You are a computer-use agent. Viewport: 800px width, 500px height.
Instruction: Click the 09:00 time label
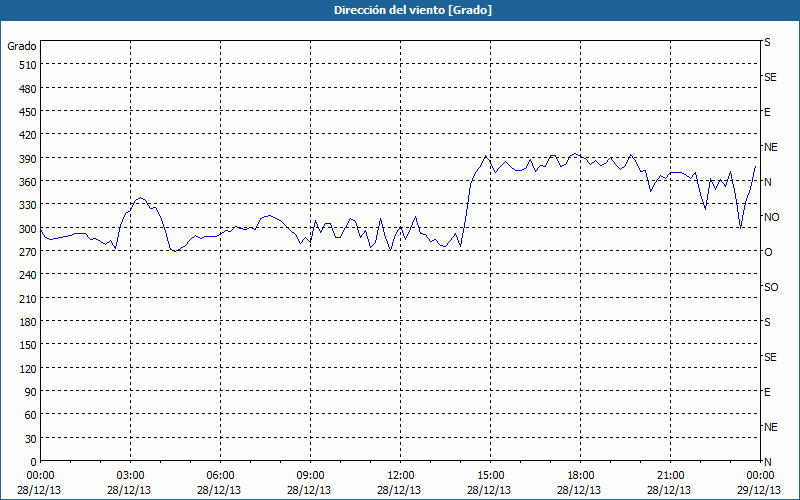tap(310, 475)
